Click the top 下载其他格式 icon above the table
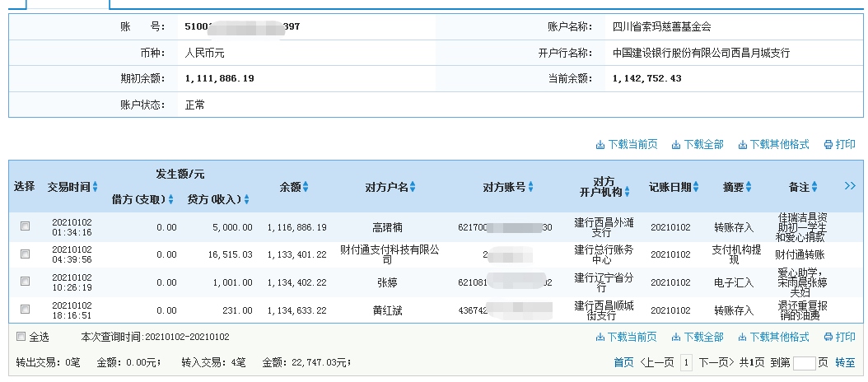The height and width of the screenshot is (382, 868). tap(742, 145)
